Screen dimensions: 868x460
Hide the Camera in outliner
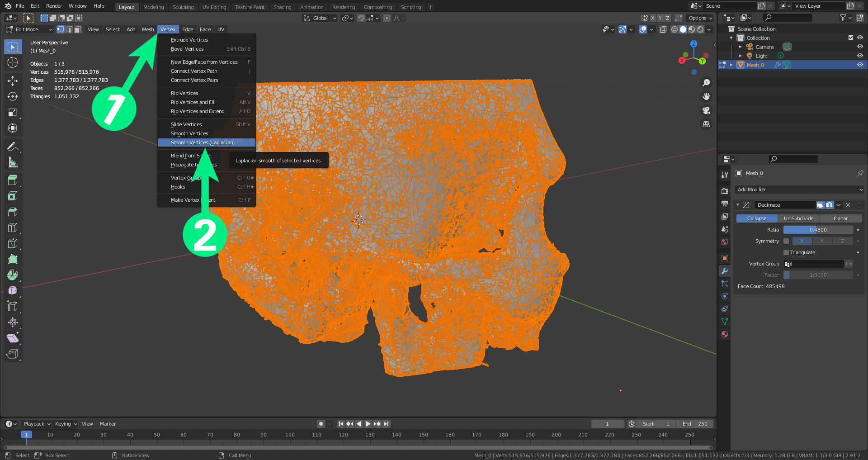pos(860,47)
